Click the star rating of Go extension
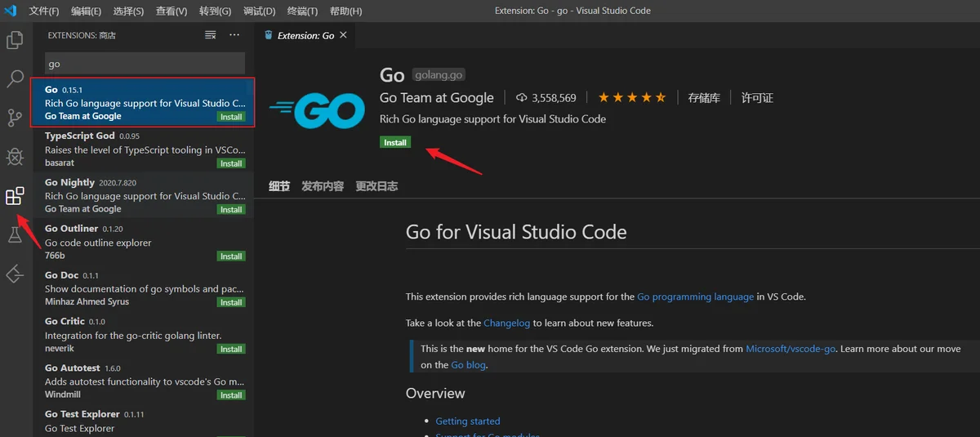Image resolution: width=980 pixels, height=437 pixels. pos(632,97)
